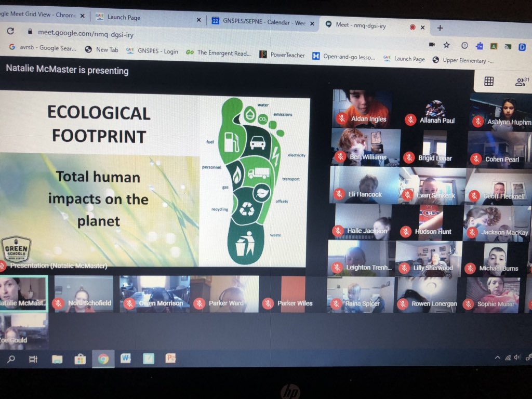
Task: Bookmark this page with the star icon
Action: (x=446, y=45)
